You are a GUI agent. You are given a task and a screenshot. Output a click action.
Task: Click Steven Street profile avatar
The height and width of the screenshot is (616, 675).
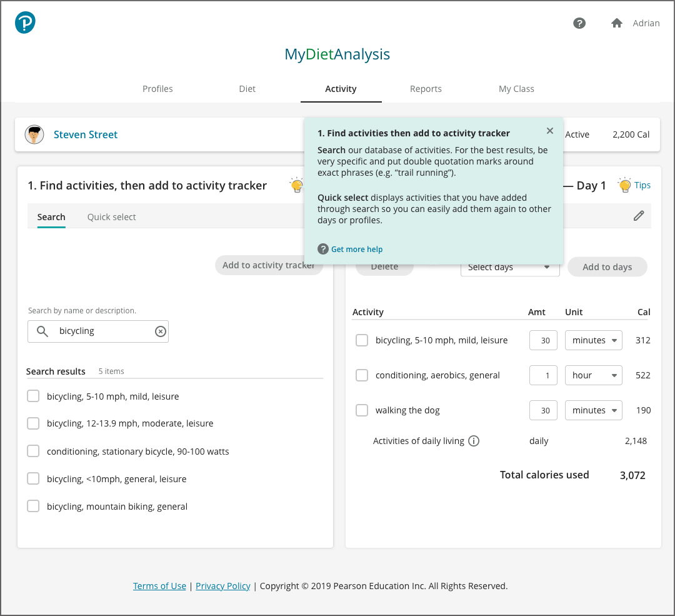[34, 134]
